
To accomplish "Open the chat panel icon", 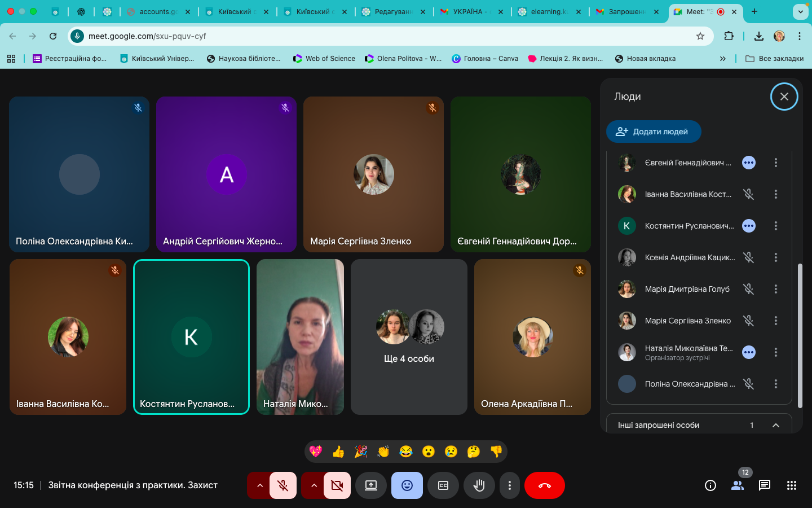I will point(765,485).
